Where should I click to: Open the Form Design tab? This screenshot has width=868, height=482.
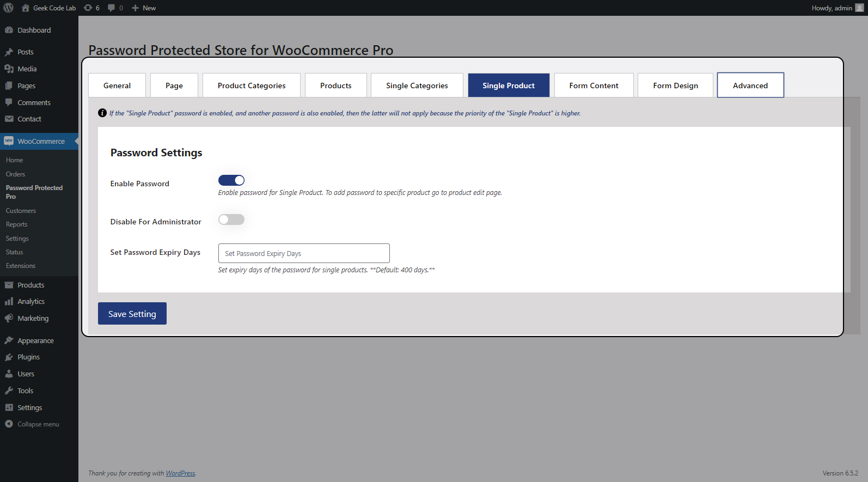tap(676, 86)
